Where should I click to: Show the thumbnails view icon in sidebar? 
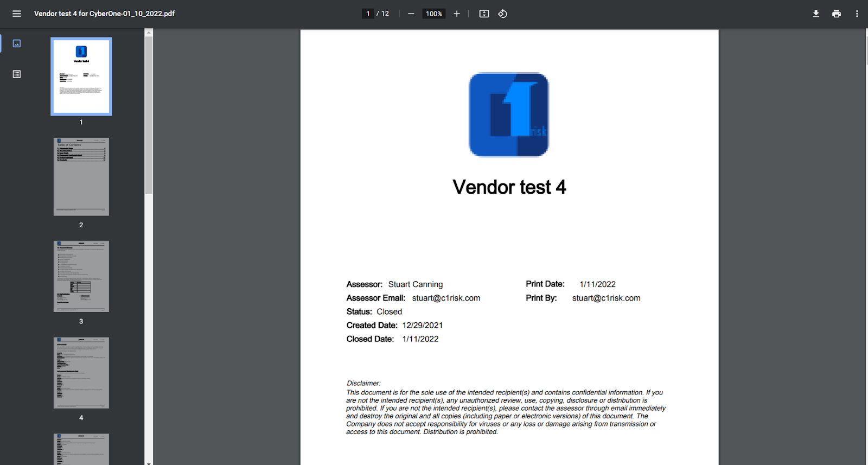(x=17, y=43)
